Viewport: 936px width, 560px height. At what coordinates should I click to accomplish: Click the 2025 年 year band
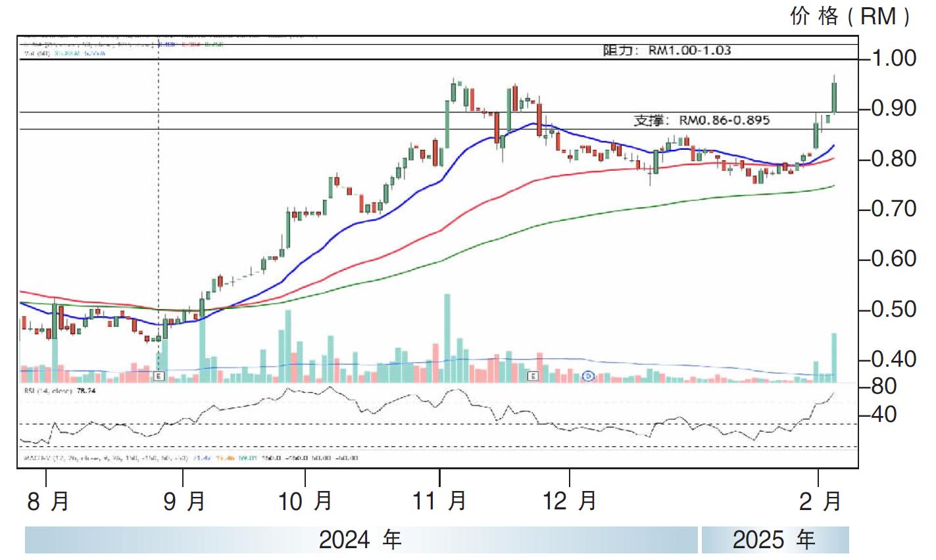(774, 540)
